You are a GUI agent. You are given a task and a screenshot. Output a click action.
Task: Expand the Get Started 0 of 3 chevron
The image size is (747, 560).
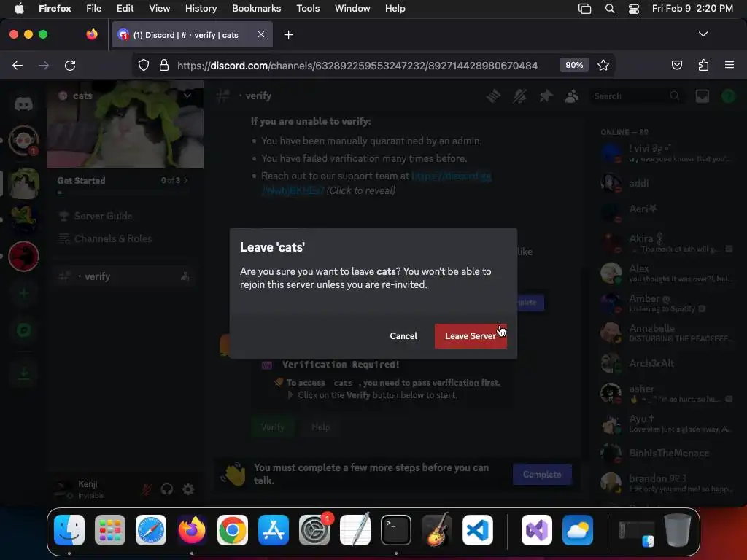point(186,181)
